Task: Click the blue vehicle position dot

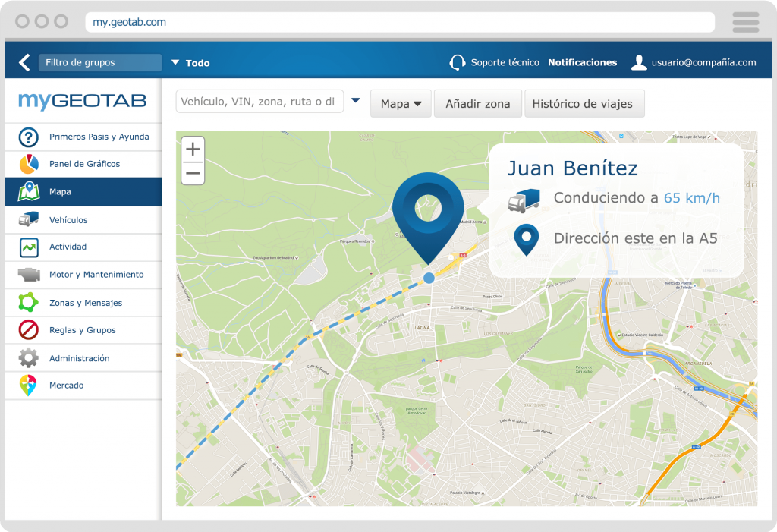Action: [429, 279]
